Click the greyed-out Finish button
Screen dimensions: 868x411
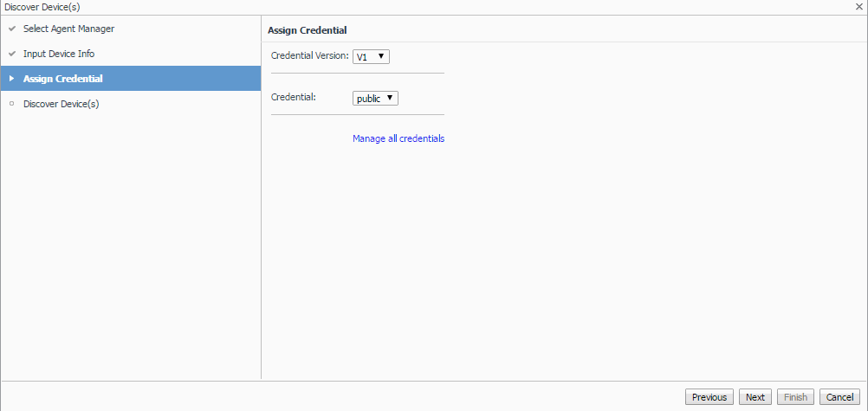pos(795,397)
